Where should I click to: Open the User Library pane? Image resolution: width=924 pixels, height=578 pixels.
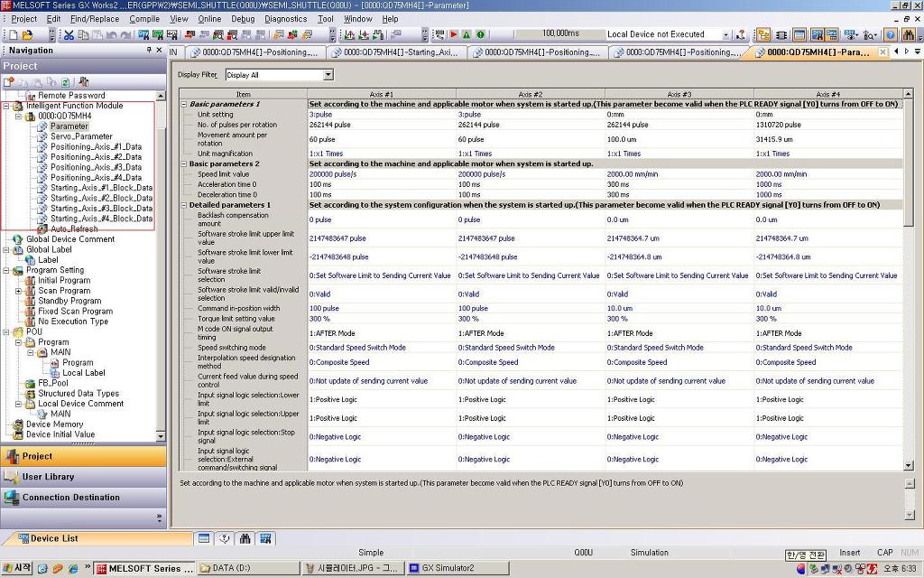(83, 477)
